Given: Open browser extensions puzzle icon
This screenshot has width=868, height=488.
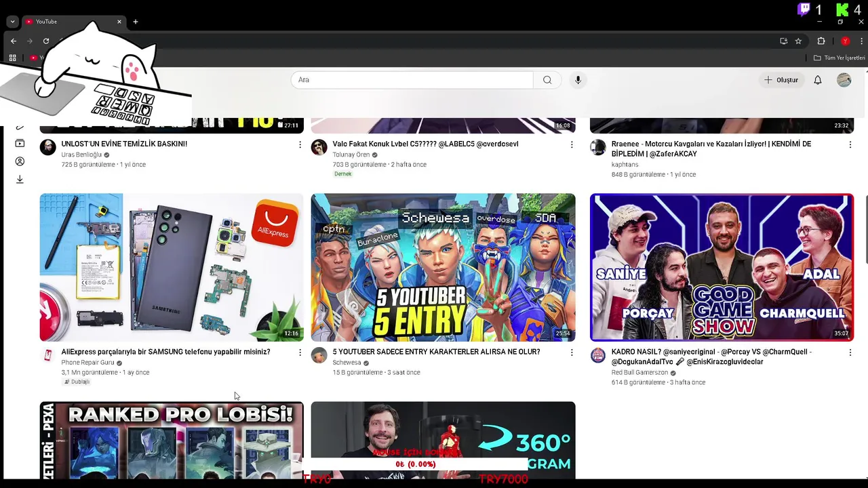Looking at the screenshot, I should (x=821, y=41).
